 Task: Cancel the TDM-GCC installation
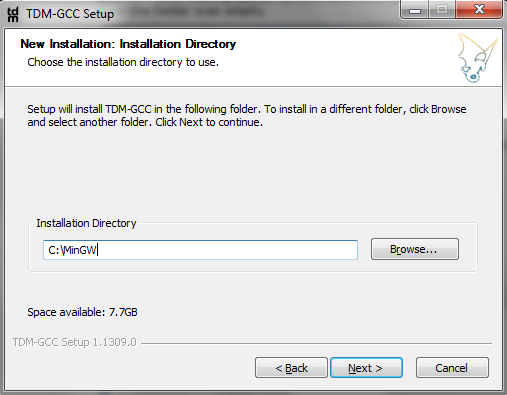click(452, 368)
